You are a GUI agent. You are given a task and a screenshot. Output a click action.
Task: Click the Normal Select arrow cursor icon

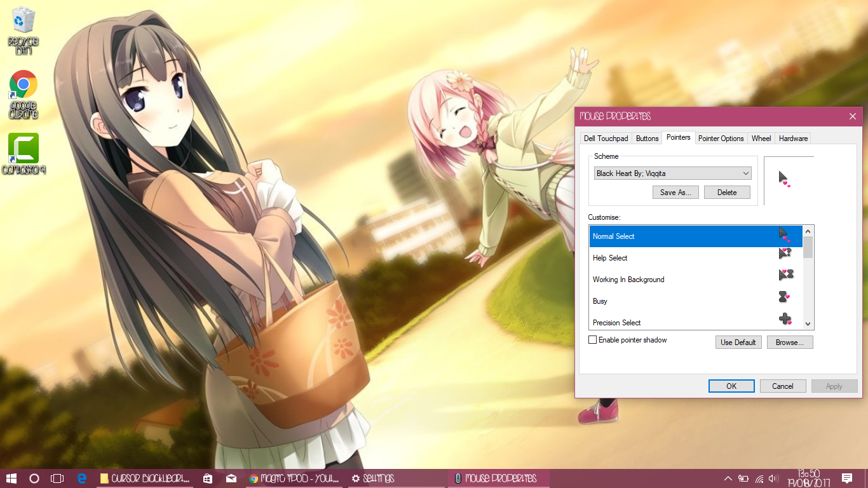[784, 234]
